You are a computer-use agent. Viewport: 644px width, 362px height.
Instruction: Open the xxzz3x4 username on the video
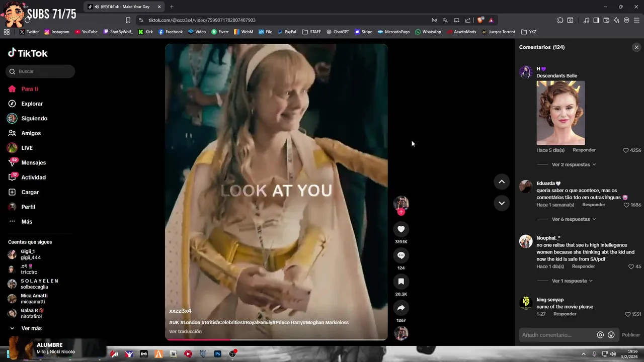(x=180, y=311)
